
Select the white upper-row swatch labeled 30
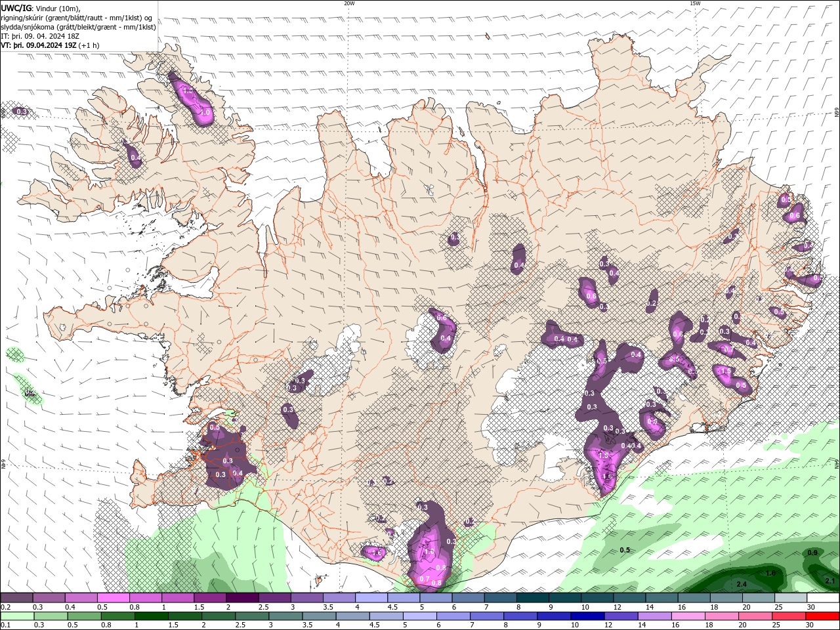[x=822, y=598]
